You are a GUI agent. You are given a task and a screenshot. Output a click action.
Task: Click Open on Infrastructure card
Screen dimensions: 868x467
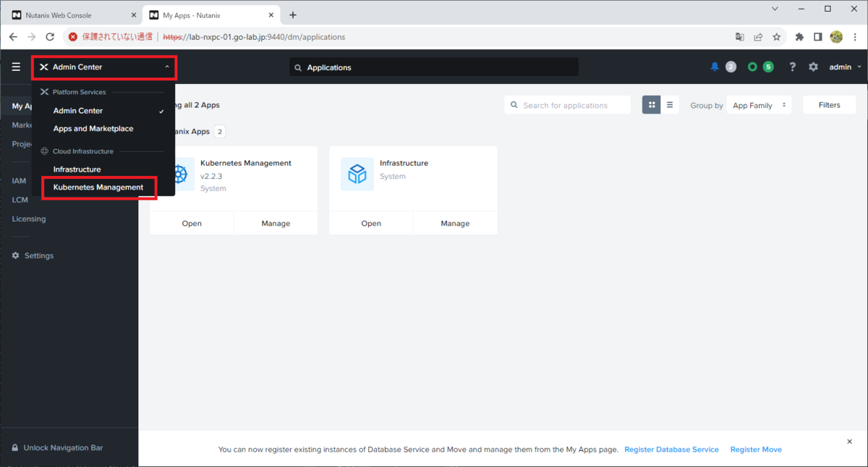pyautogui.click(x=371, y=223)
